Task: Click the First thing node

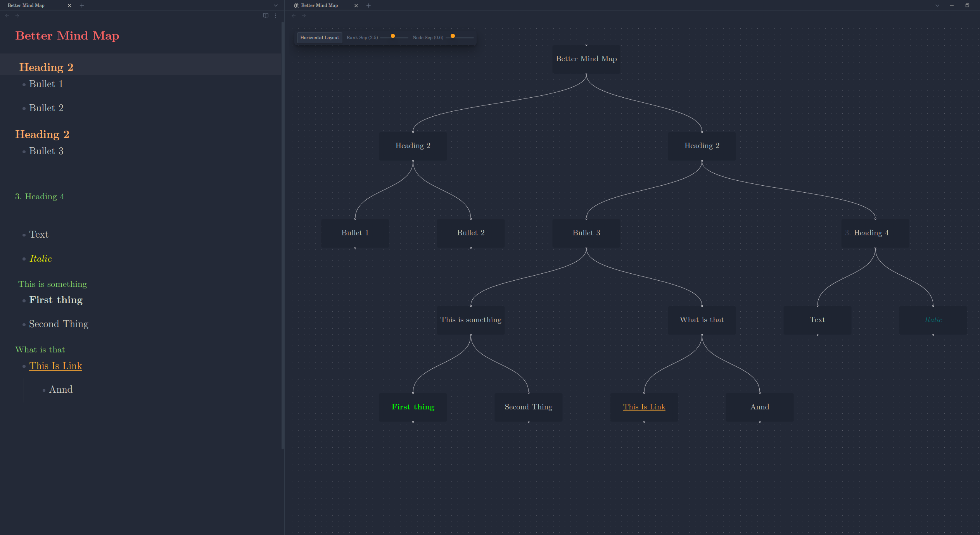Action: tap(413, 407)
